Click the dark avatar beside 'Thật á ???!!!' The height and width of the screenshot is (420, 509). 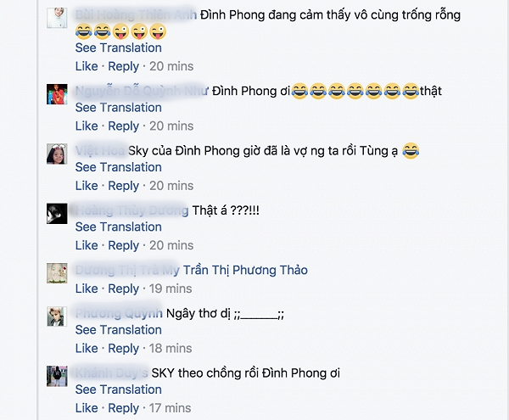point(57,214)
